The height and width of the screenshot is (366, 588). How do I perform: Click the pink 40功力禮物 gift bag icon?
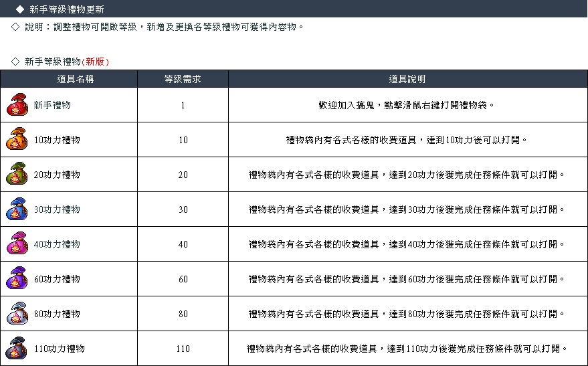tap(17, 244)
